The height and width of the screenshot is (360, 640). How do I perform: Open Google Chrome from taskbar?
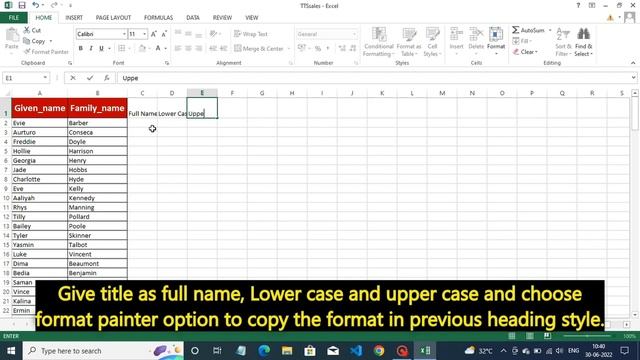[x=379, y=351]
